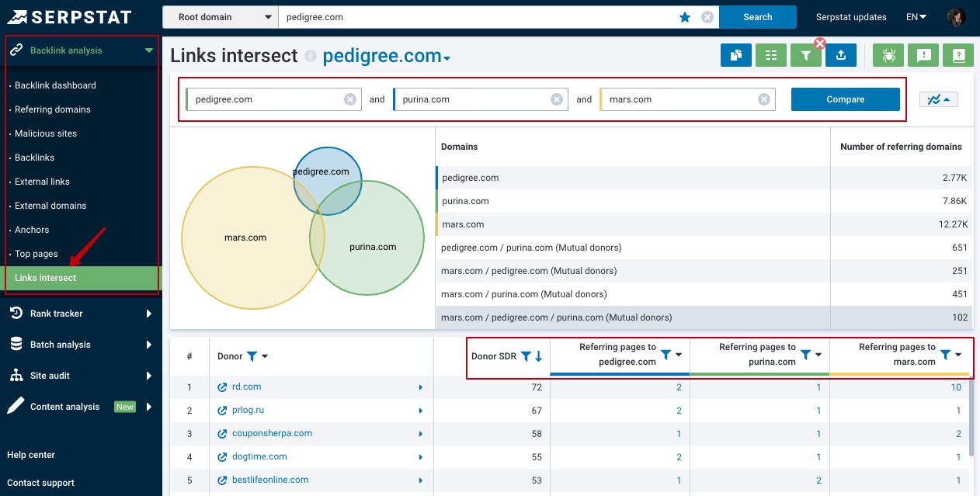
Task: Open Referring domains in sidebar
Action: click(53, 109)
